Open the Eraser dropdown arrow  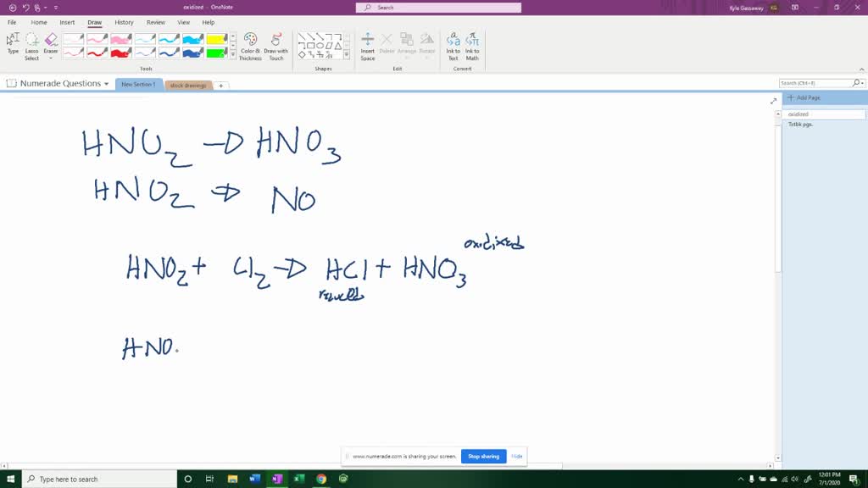point(49,56)
